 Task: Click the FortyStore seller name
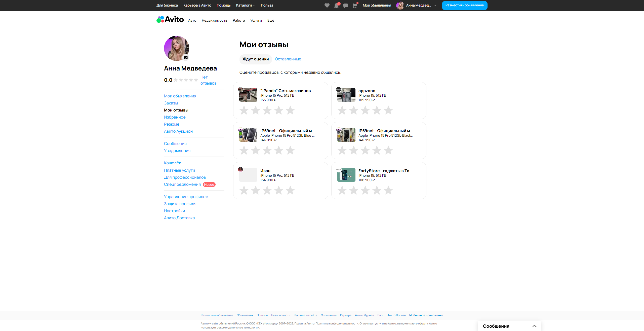click(x=385, y=171)
